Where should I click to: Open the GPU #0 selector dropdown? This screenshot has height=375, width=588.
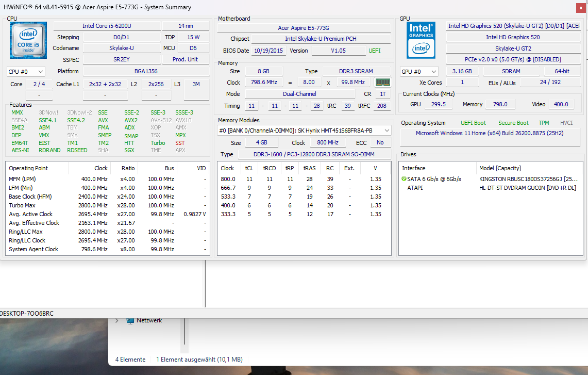tap(419, 72)
